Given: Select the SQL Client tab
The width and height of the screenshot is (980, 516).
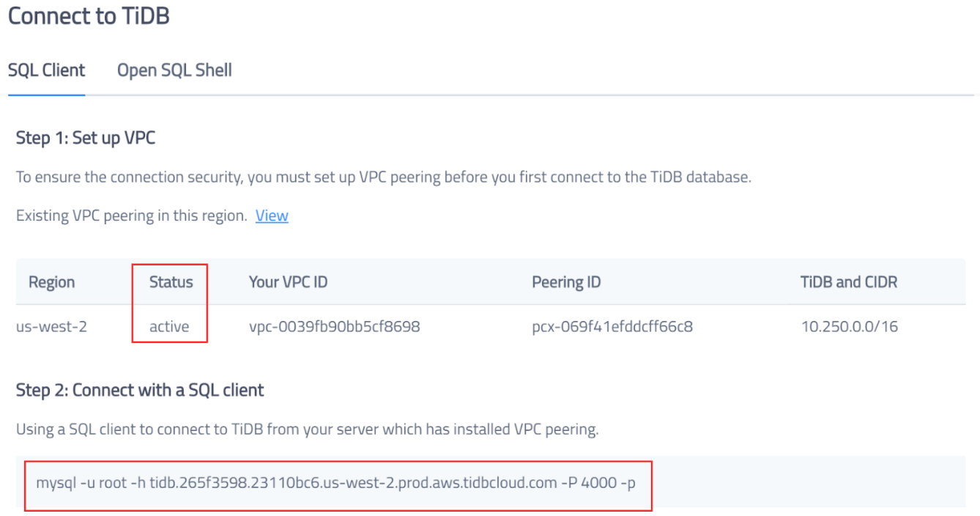Looking at the screenshot, I should coord(46,70).
